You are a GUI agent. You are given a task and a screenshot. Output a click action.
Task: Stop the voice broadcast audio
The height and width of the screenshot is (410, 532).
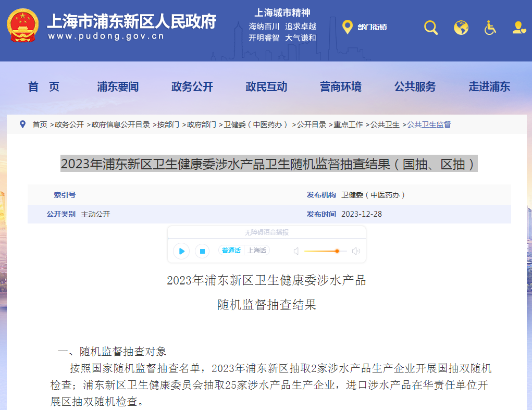pos(202,251)
